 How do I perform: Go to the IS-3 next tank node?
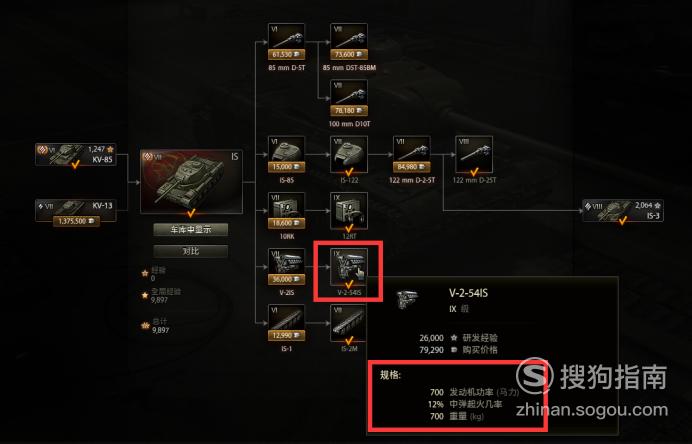(x=623, y=211)
